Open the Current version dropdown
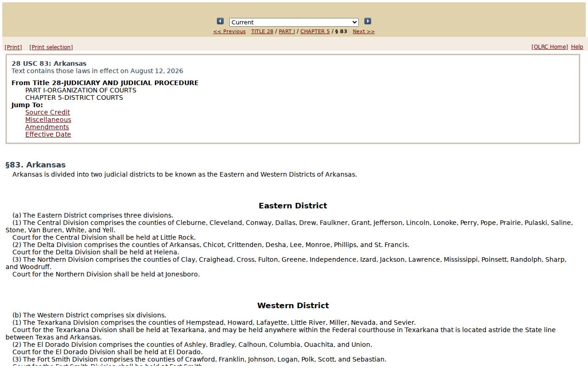 [x=294, y=22]
